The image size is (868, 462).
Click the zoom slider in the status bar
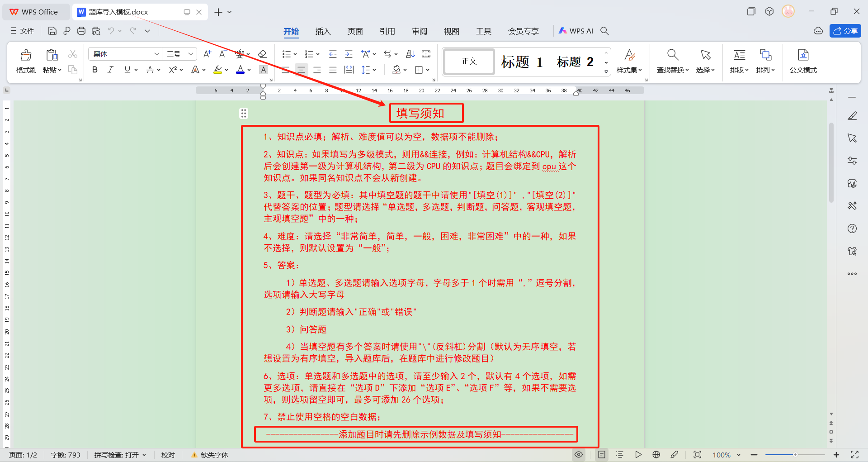(x=795, y=455)
